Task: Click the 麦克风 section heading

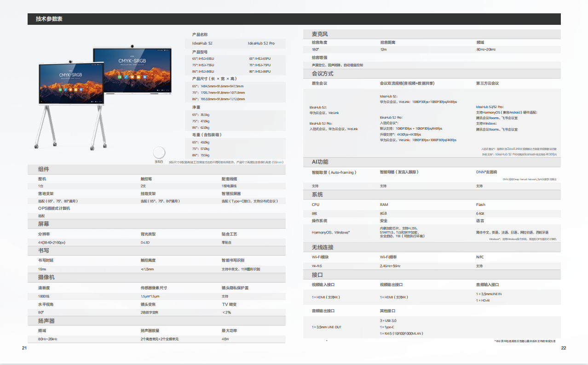Action: click(x=320, y=34)
